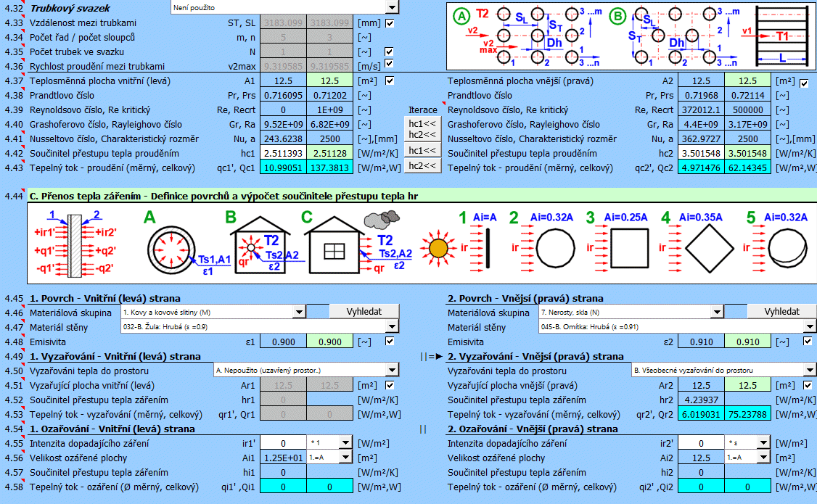Toggle checkbox for Vyzařující plocha vnější Ar2
The width and height of the screenshot is (817, 504).
(808, 385)
